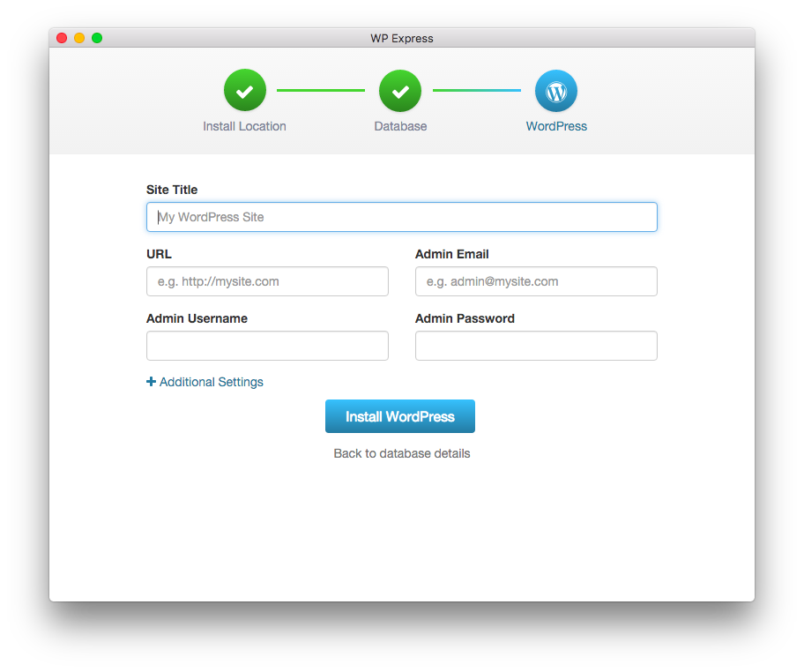Maximize the window using the green button
Viewport: 804px width, 672px height.
[x=97, y=38]
